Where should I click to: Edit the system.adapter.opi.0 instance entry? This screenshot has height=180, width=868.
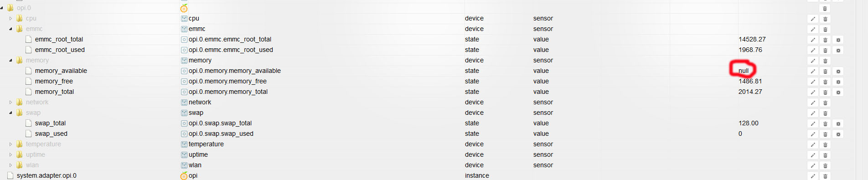(x=813, y=176)
